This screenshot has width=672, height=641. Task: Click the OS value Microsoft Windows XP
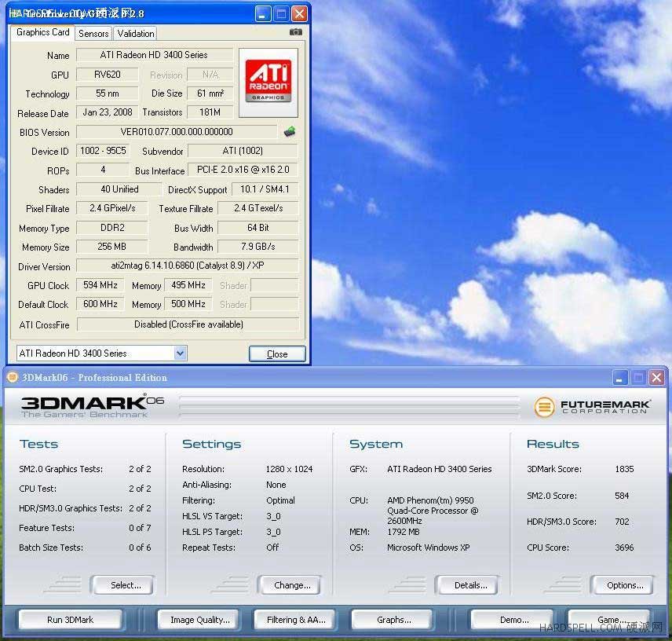428,548
